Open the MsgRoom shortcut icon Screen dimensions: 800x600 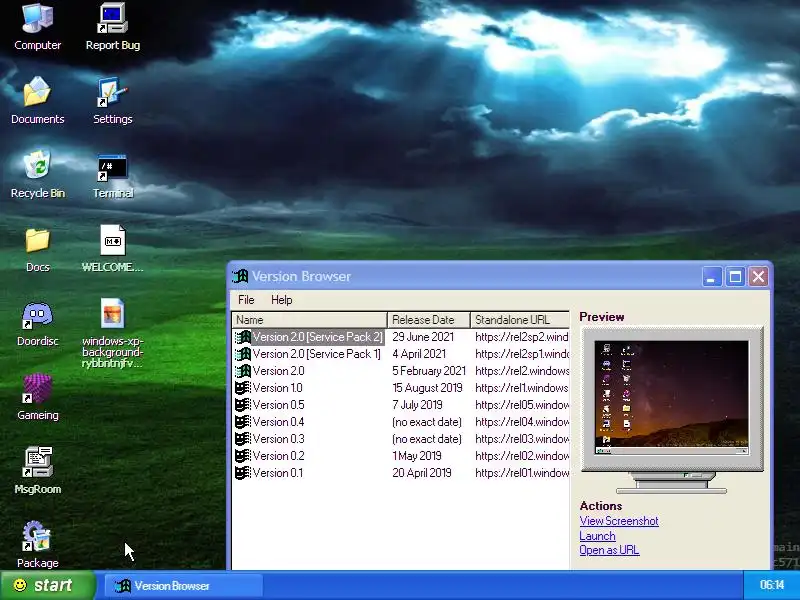coord(37,462)
